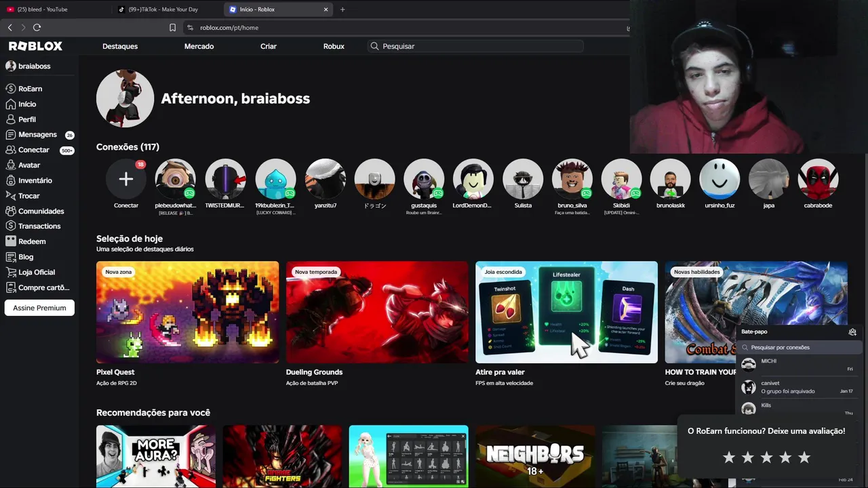Open gustaquis connection avatar
This screenshot has height=488, width=868.
pos(424,179)
